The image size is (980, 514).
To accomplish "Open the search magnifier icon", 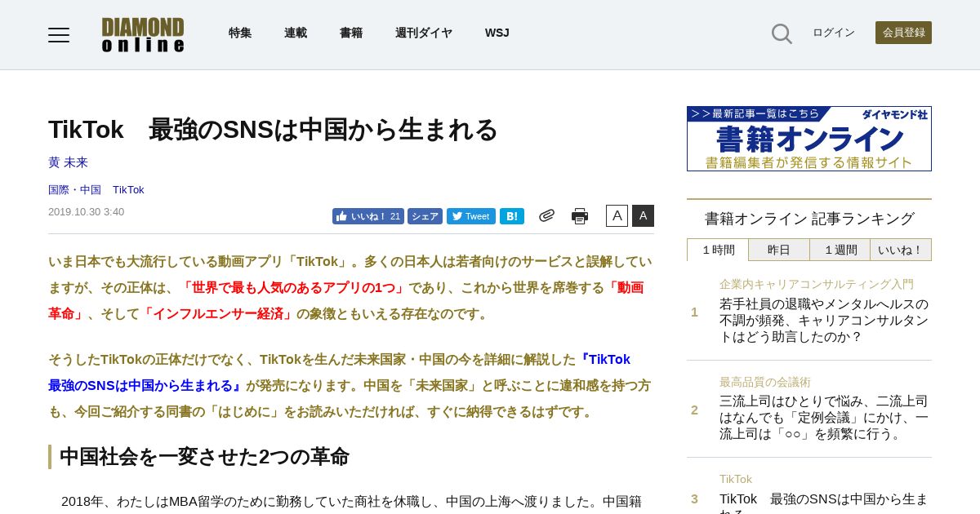I will pos(782,33).
